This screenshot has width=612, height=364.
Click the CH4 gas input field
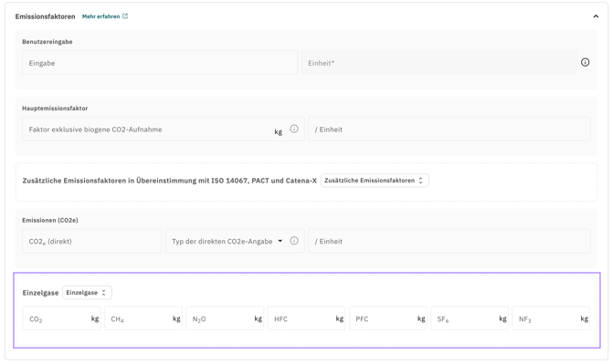coord(143,318)
